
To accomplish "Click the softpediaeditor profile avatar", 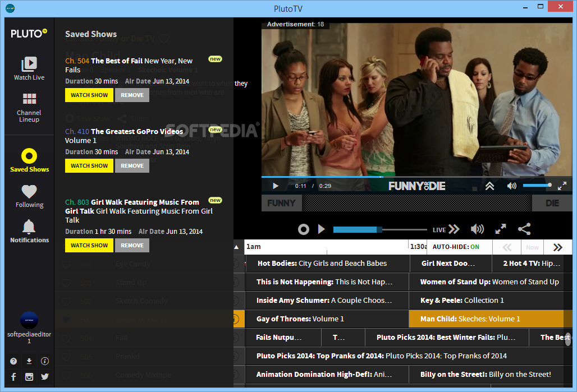I will (x=29, y=320).
